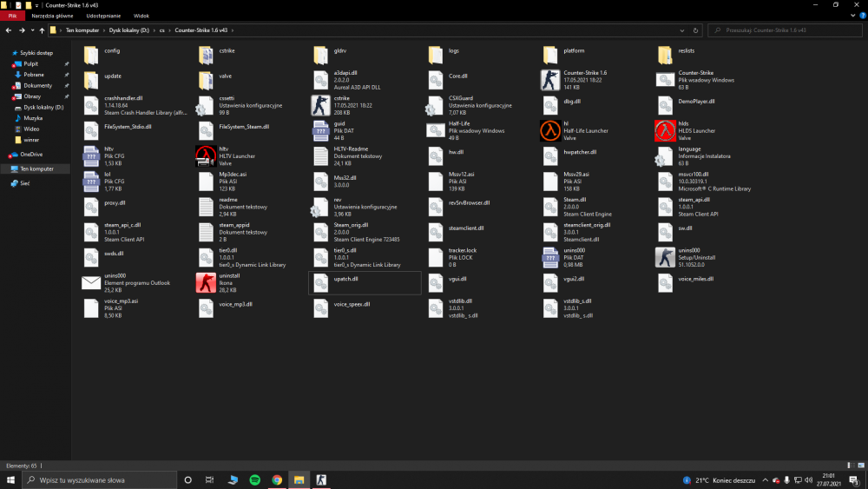Select OneDrive in the navigation pane
The width and height of the screenshot is (868, 489).
pyautogui.click(x=31, y=154)
